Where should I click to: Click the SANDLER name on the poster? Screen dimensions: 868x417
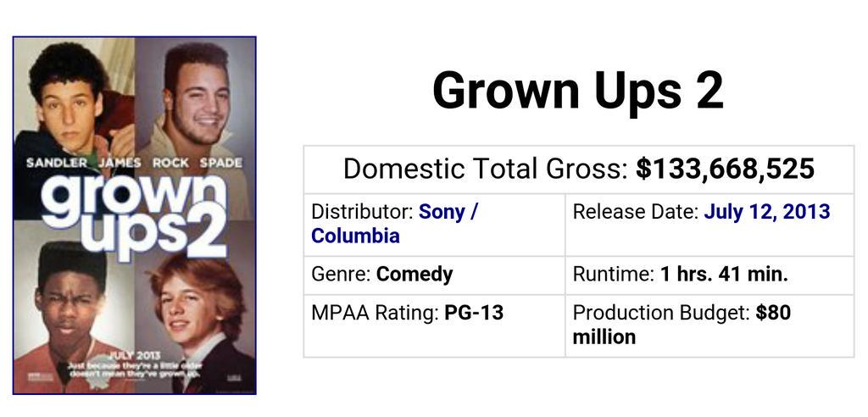(57, 163)
